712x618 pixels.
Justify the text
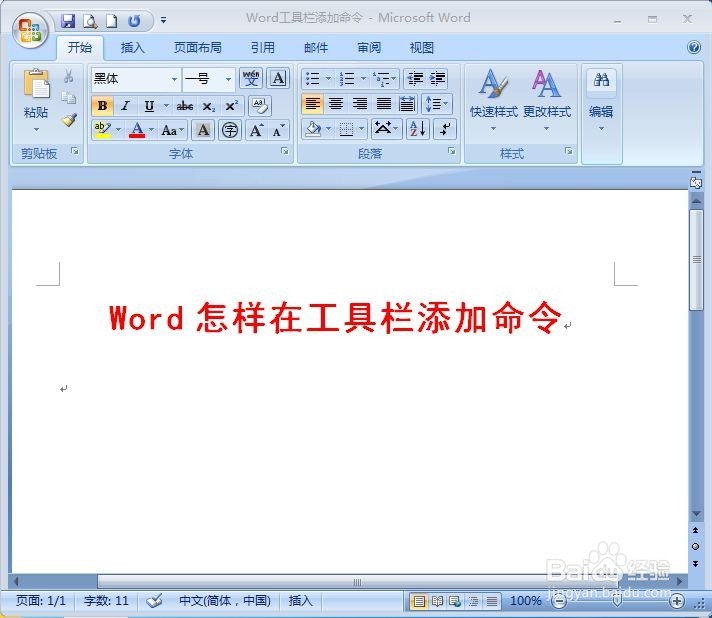[x=384, y=104]
